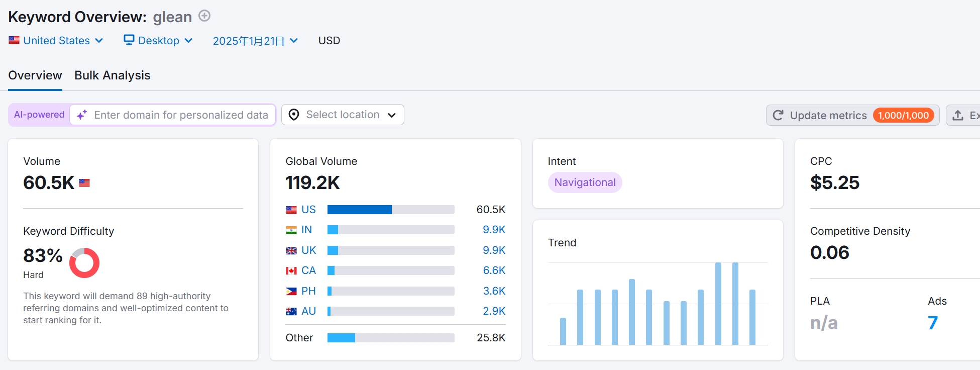Image resolution: width=980 pixels, height=370 pixels.
Task: Click the location pin icon
Action: click(294, 115)
